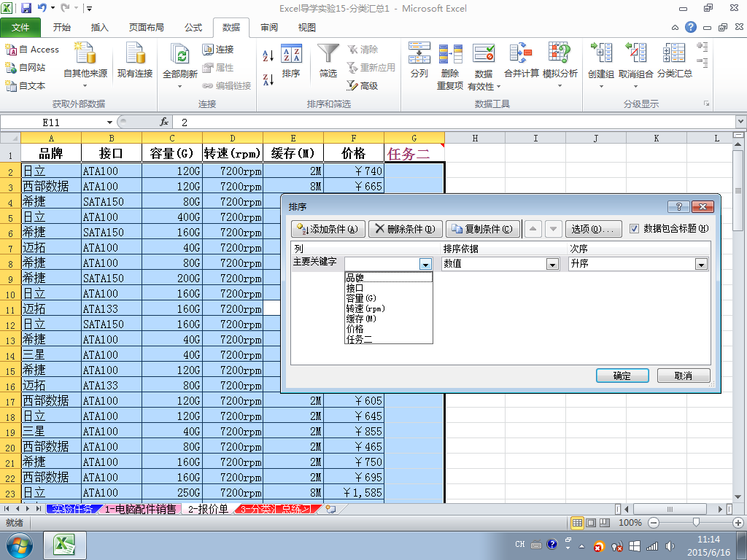This screenshot has height=560, width=747.
Task: Open quick access toolbar customize dropdown
Action: click(89, 8)
